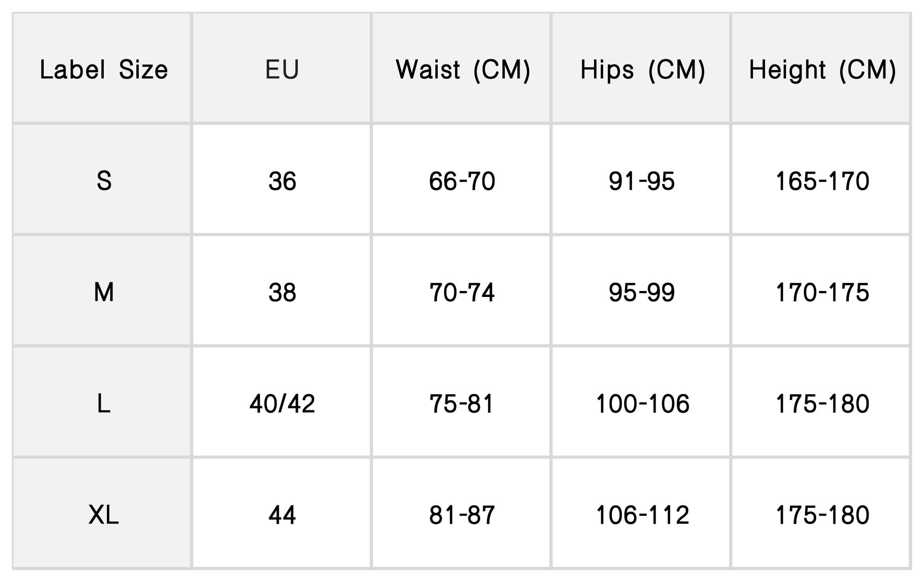Click the M label size cell

pyautogui.click(x=103, y=293)
